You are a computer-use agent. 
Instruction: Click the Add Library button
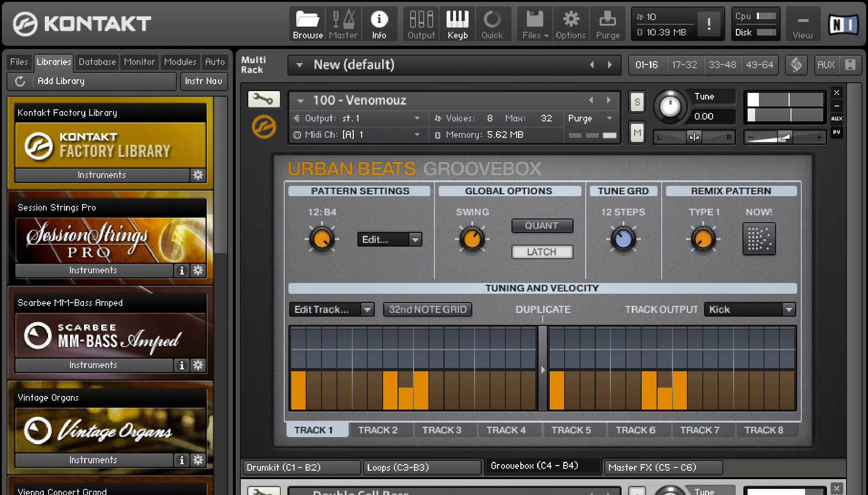click(61, 81)
